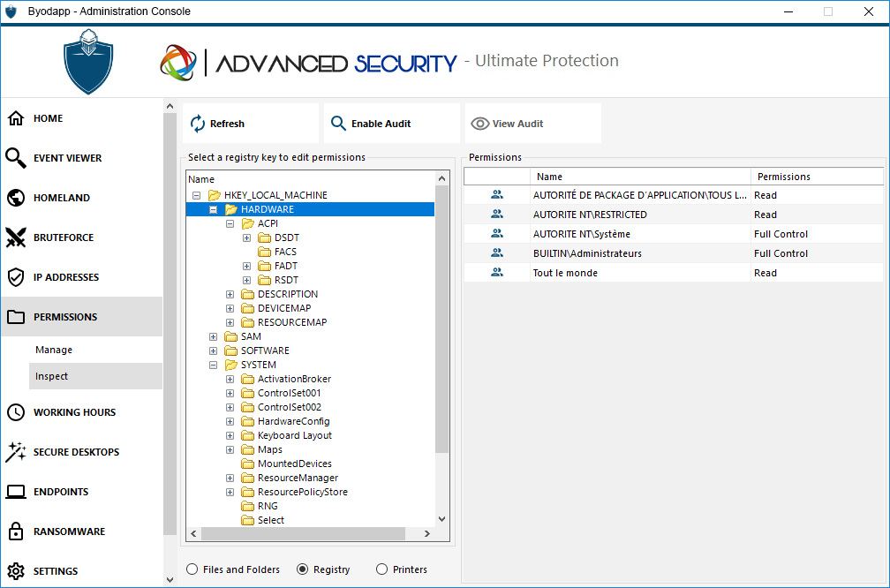This screenshot has width=890, height=588.
Task: Click the Permissions folder icon in sidebar
Action: 16,317
